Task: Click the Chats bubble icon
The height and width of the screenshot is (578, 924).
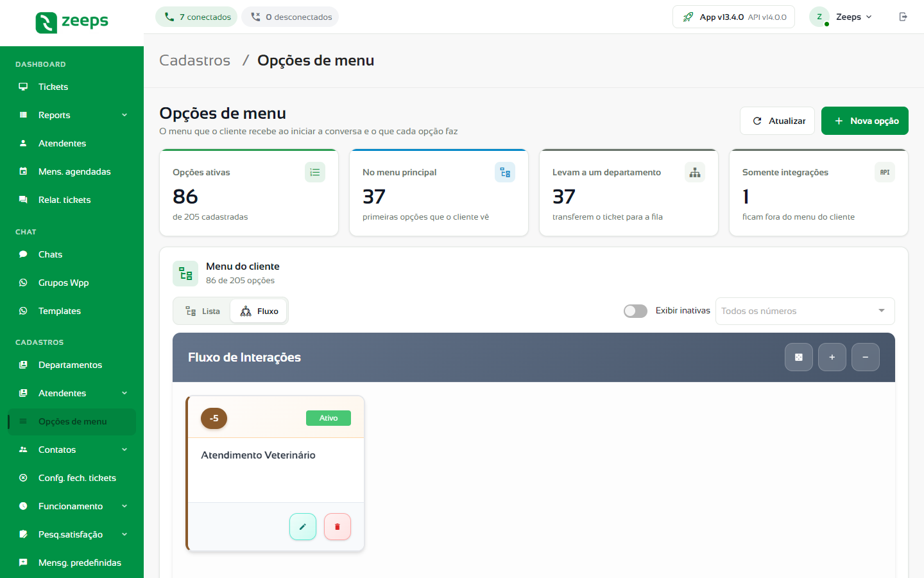Action: tap(23, 254)
